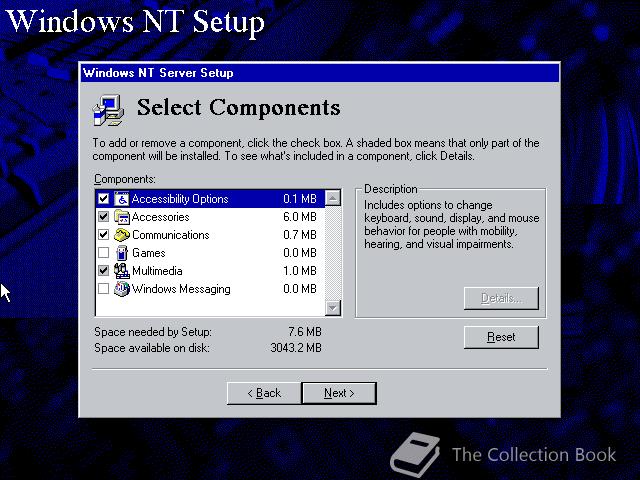640x480 pixels.
Task: Click the 6.0 MB size for Accessories
Action: pyautogui.click(x=300, y=217)
